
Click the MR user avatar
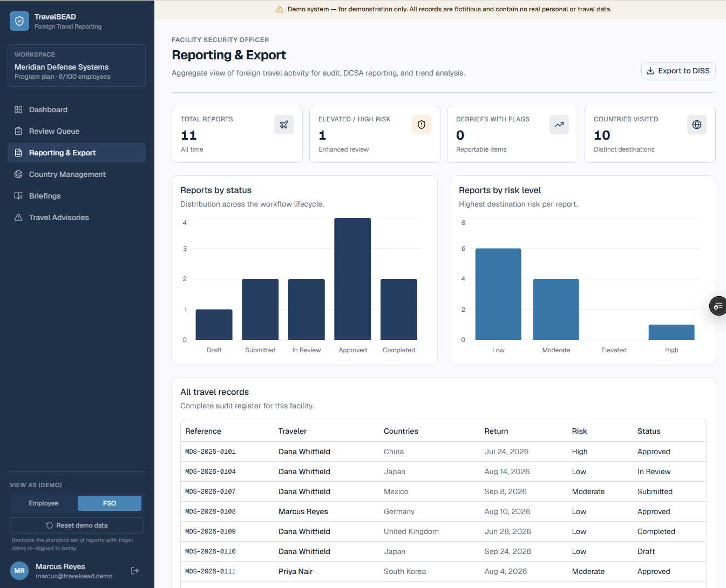19,571
